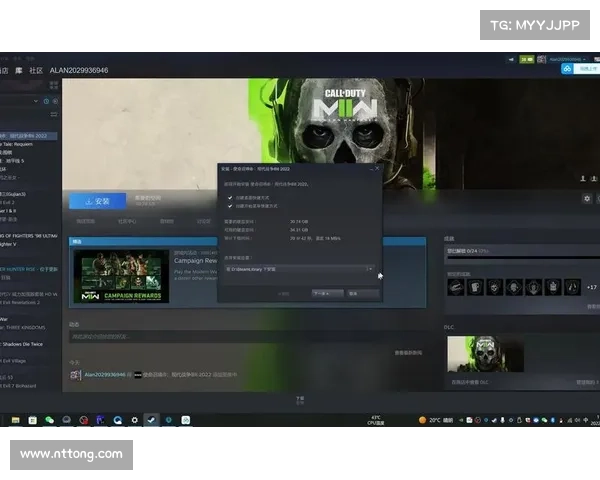The width and height of the screenshot is (600, 480).
Task: Select the 现代战争 2022 entry in game list
Action: click(x=28, y=136)
